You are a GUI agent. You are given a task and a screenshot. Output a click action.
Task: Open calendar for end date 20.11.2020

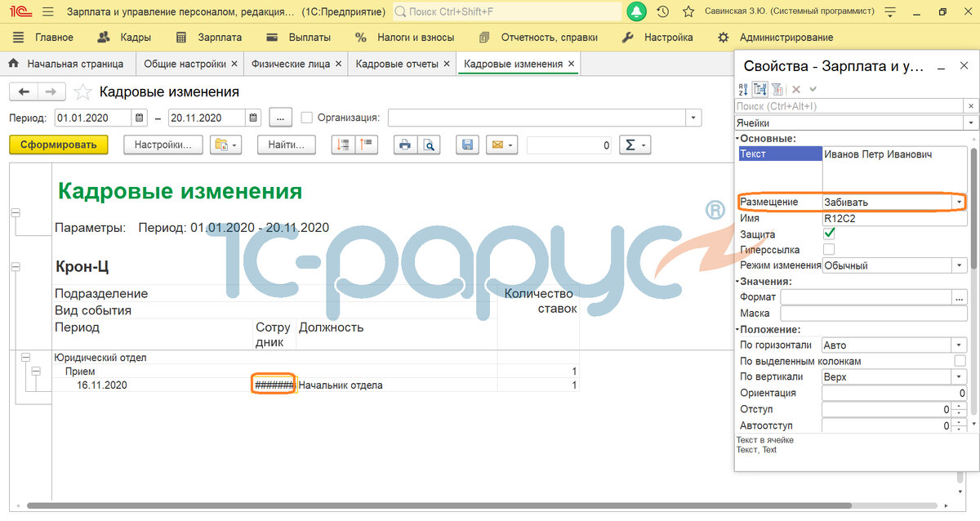point(253,118)
